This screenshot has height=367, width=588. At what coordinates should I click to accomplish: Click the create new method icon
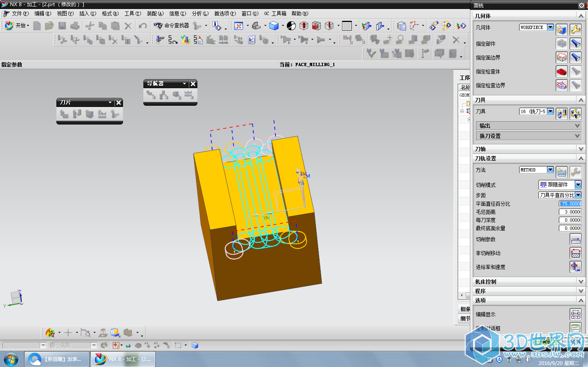point(562,172)
